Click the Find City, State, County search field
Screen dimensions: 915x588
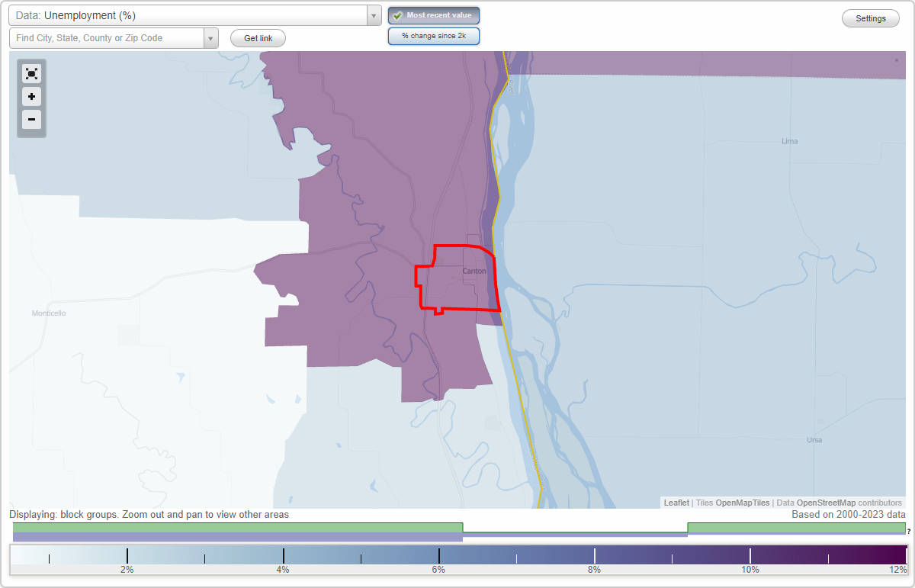point(107,38)
